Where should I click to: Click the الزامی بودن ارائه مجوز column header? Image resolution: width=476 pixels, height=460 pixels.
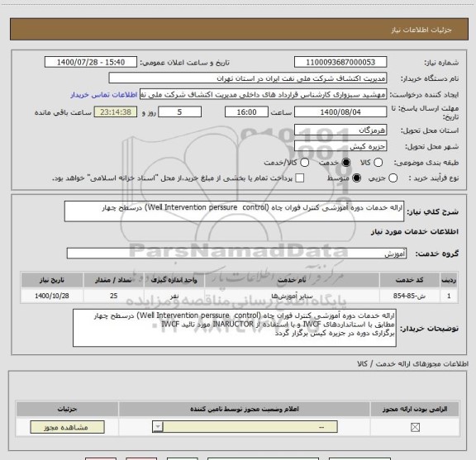click(415, 410)
